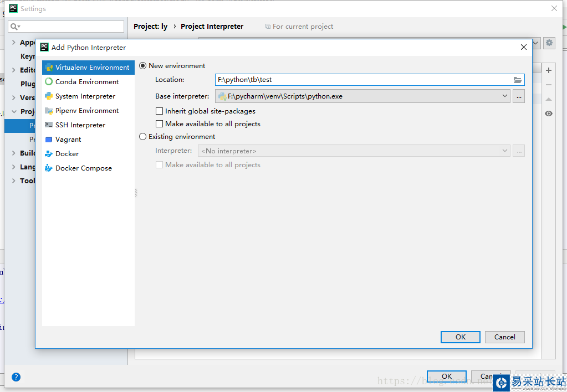Cancel the Add Python Interpreter dialog

[504, 337]
